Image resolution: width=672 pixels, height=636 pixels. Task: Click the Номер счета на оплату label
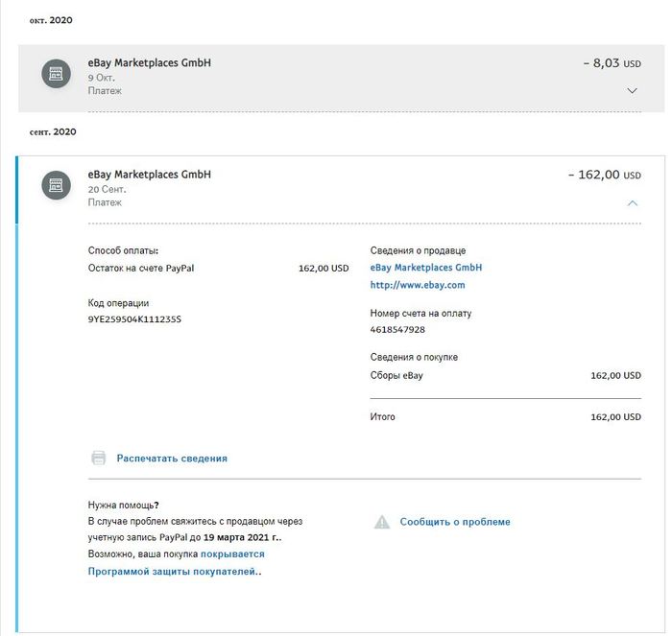(420, 314)
